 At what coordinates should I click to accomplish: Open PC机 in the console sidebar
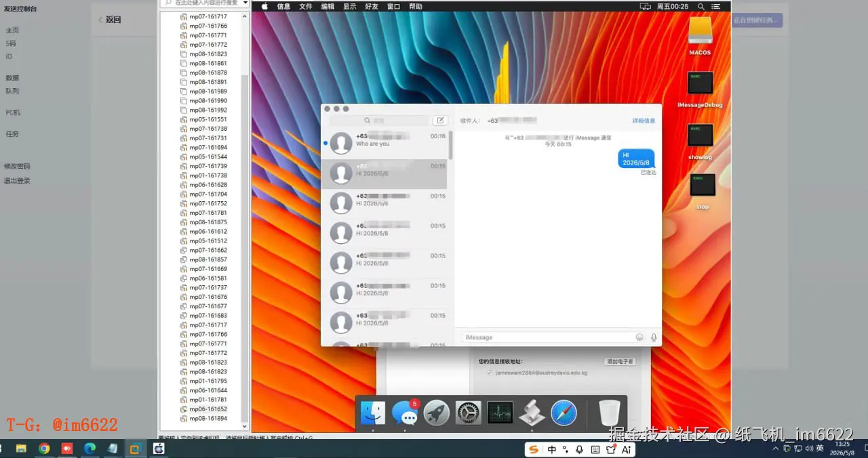[x=13, y=112]
